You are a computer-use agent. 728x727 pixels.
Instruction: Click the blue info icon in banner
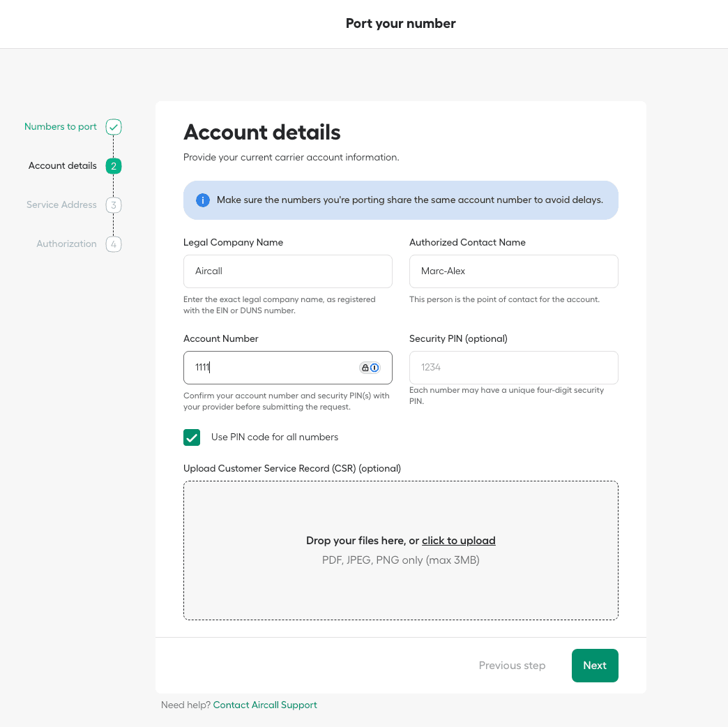click(x=203, y=200)
